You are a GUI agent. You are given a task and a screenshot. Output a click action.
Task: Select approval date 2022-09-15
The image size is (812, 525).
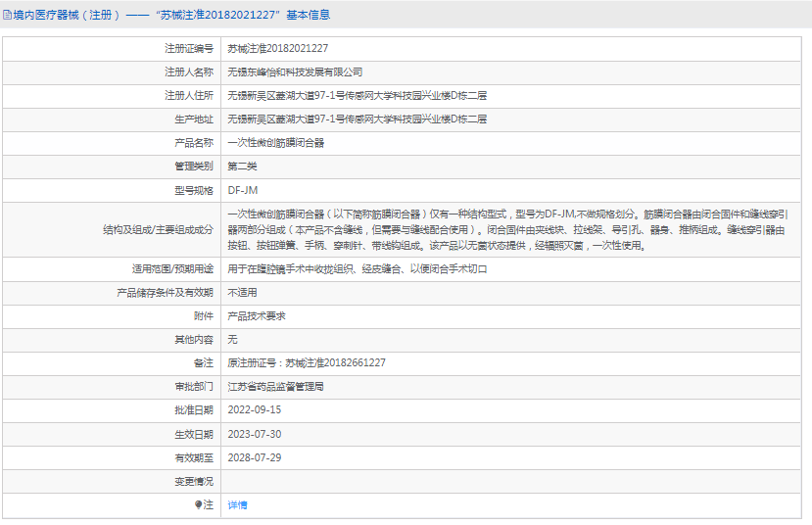[255, 410]
